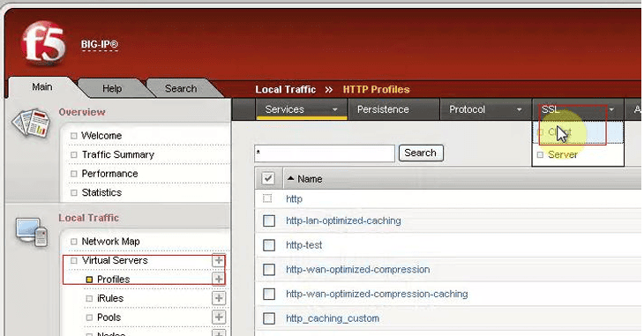
Task: Switch to the Main tab
Action: tap(41, 87)
